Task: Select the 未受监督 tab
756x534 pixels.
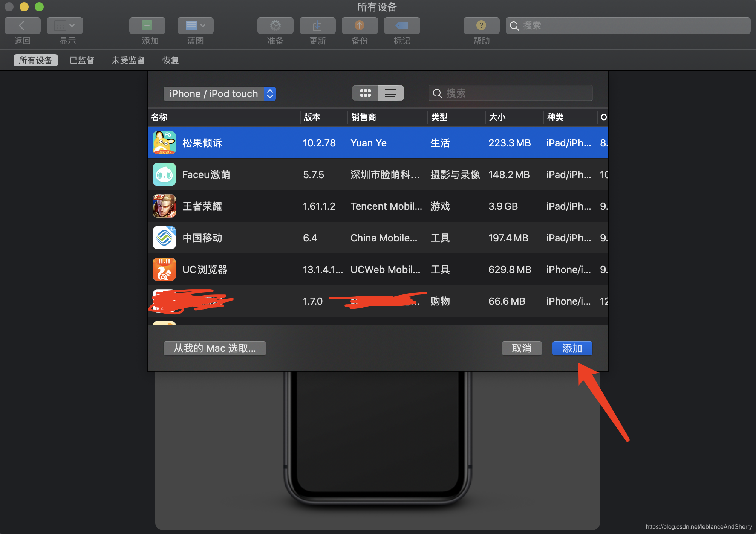Action: tap(128, 60)
